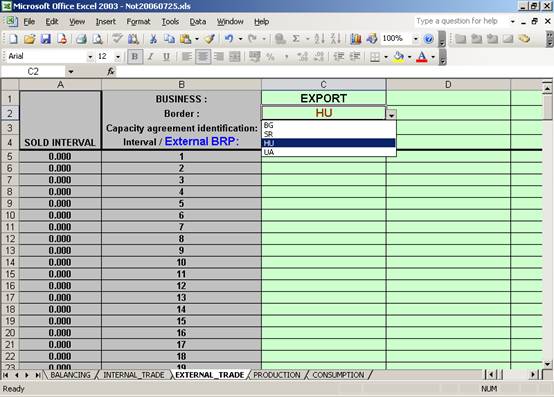The height and width of the screenshot is (397, 554).
Task: Select the EXPORT cell in C1
Action: click(x=324, y=99)
